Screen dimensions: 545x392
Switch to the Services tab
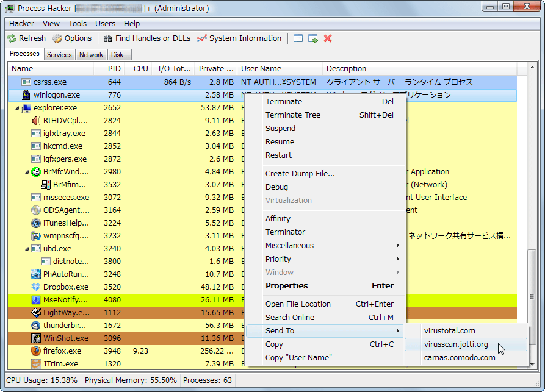tap(59, 55)
